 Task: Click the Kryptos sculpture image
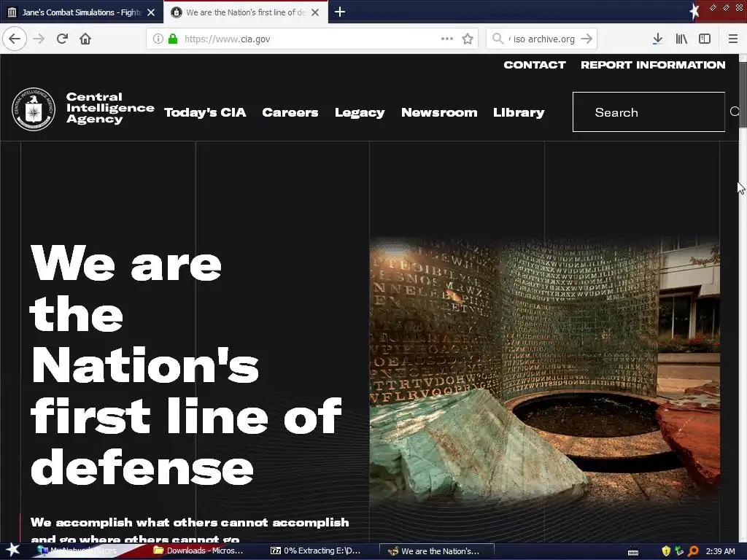(x=544, y=371)
